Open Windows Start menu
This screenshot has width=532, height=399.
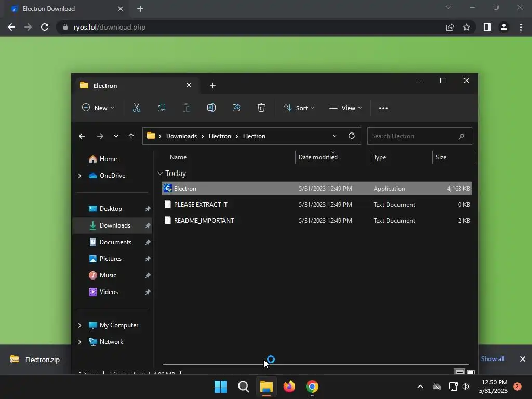220,387
